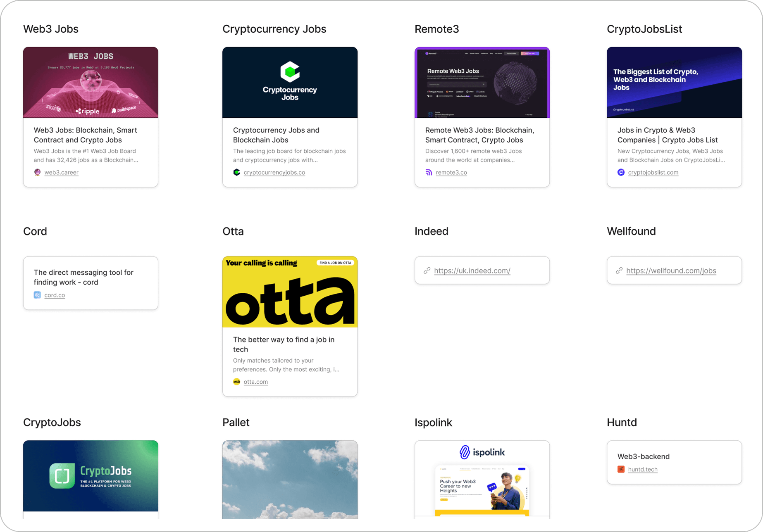
Task: Select the 'CryptoJobs' section heading
Action: point(52,423)
